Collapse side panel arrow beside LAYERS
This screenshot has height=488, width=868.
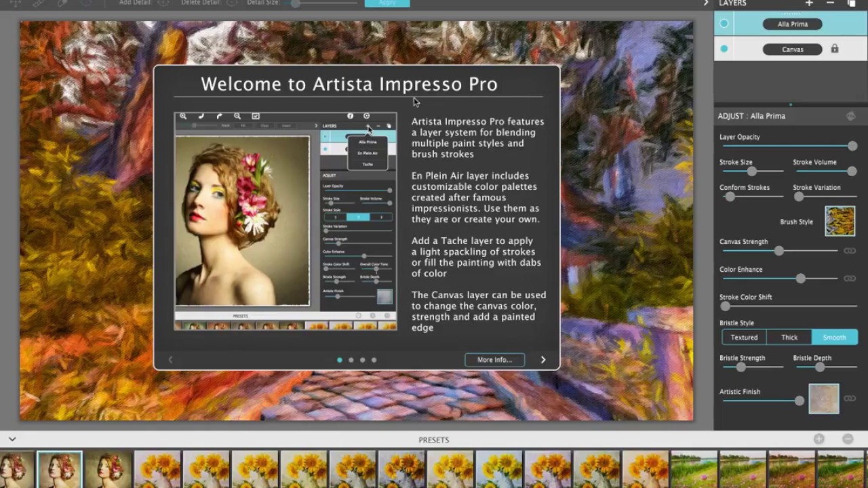pos(706,3)
